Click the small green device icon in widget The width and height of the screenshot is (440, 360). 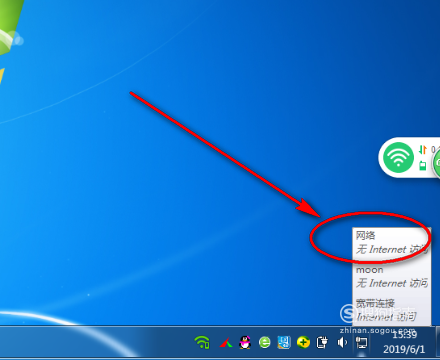[x=423, y=165]
